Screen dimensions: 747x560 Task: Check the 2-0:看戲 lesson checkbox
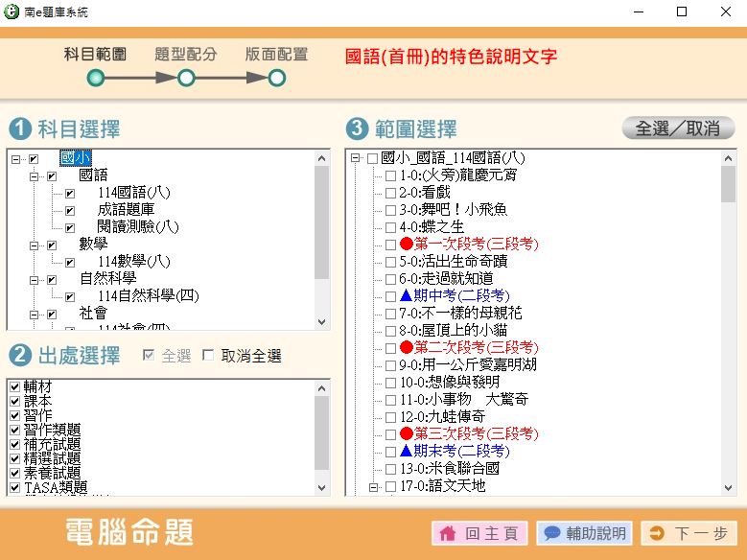click(390, 193)
